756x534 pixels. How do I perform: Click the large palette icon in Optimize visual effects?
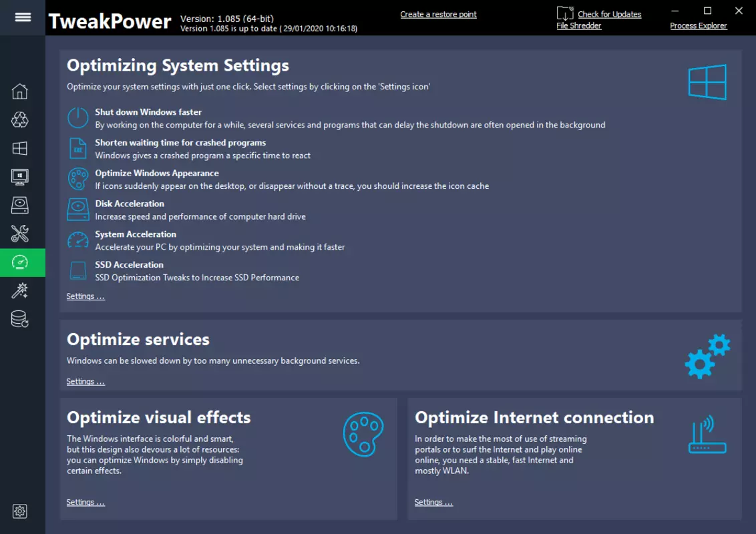pyautogui.click(x=363, y=434)
